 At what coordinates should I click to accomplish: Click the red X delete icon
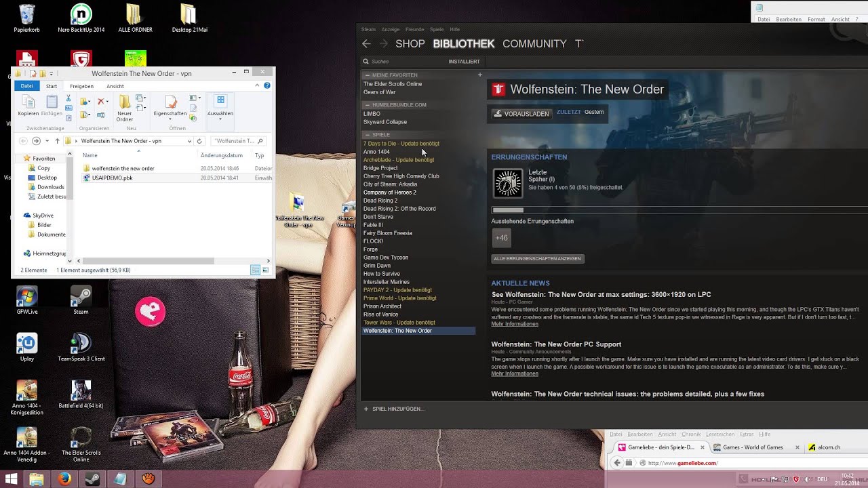tap(100, 102)
